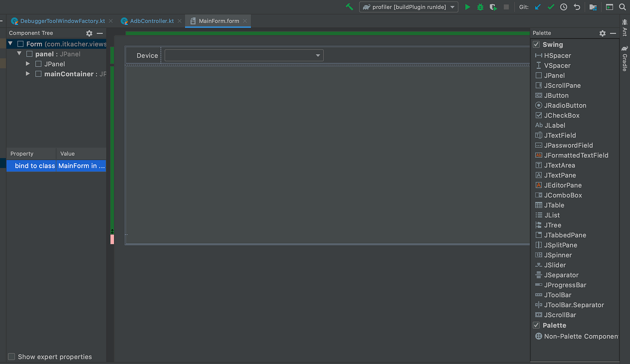
Task: Run the profiler buildPlugin configuration
Action: pos(467,7)
